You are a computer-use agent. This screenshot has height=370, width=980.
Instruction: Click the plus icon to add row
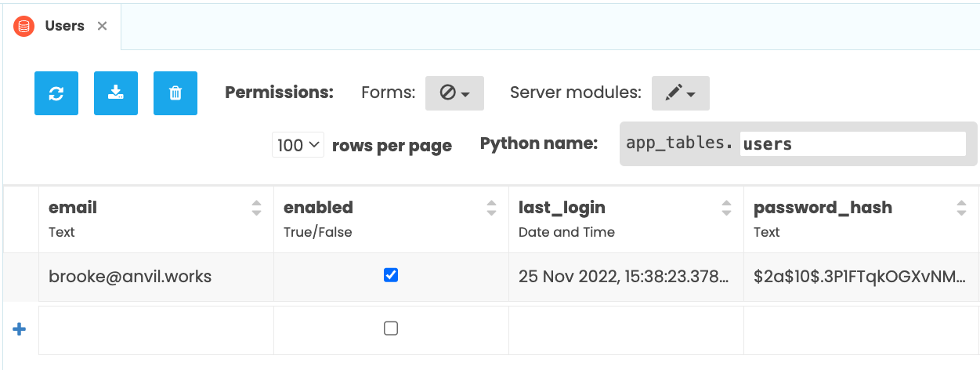pyautogui.click(x=20, y=329)
